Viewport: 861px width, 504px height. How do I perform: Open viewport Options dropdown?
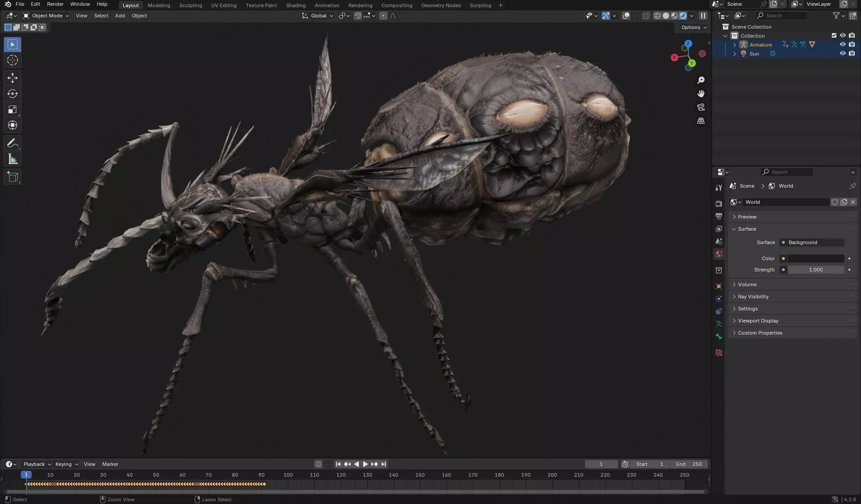coord(694,27)
